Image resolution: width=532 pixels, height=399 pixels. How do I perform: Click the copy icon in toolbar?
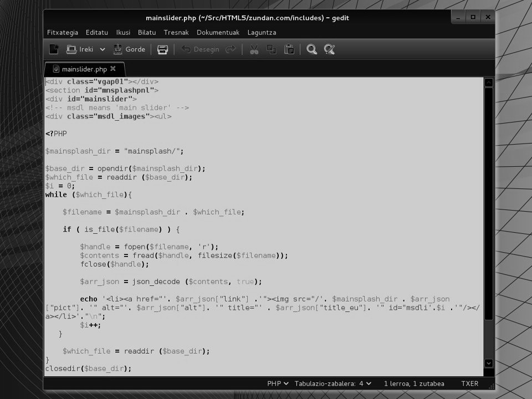pyautogui.click(x=272, y=49)
